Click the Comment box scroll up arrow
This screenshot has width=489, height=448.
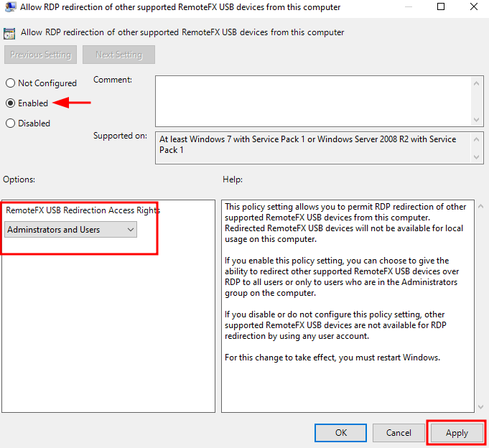478,83
